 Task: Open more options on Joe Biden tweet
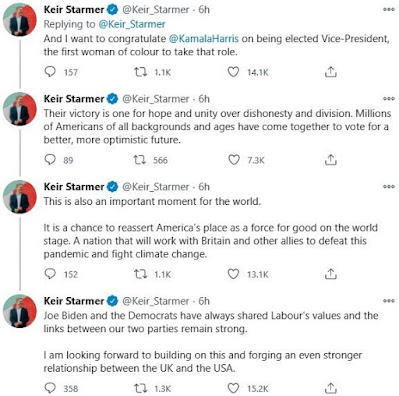(x=388, y=301)
